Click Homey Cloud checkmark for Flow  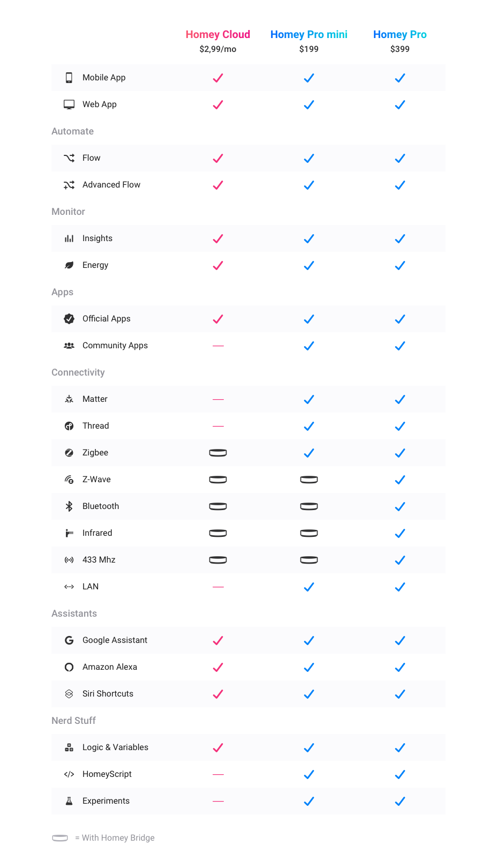click(218, 158)
